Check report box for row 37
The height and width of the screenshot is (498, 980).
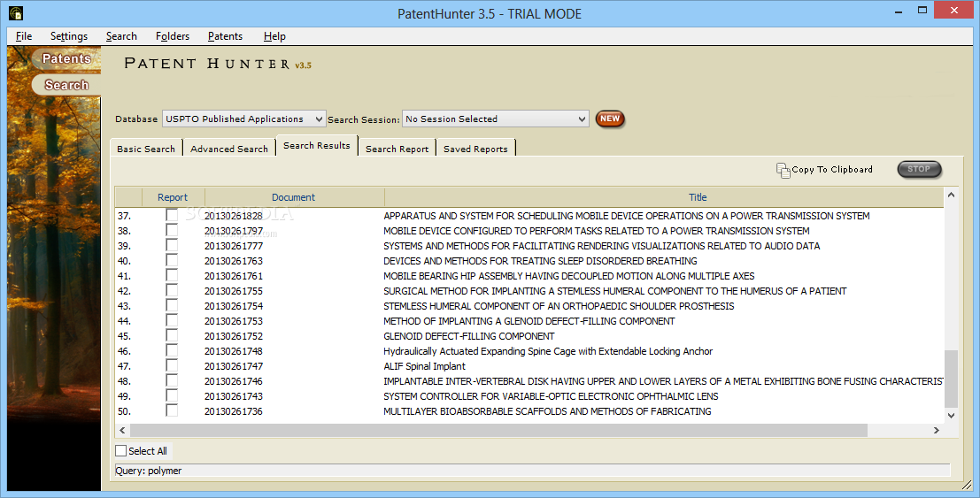(171, 215)
